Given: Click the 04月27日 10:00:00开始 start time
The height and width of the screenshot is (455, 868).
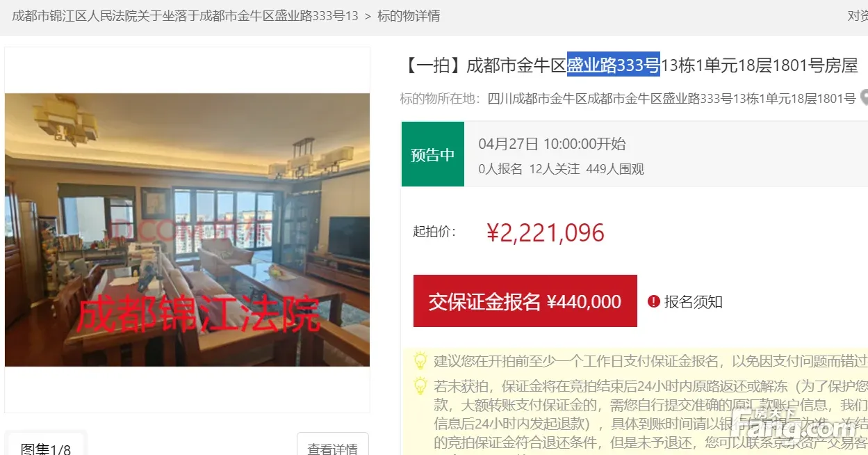Looking at the screenshot, I should 552,144.
